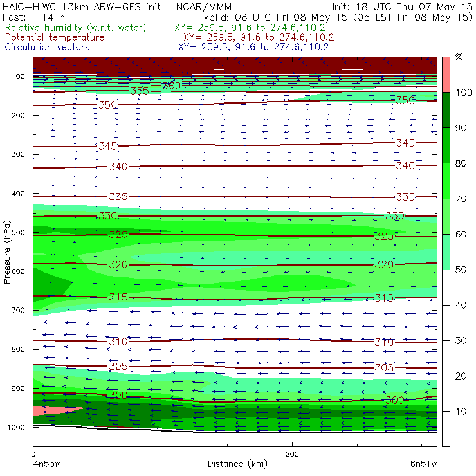The height and width of the screenshot is (476, 476).
Task: Click the 'Fcst: 14 h' text
Action: coord(33,17)
